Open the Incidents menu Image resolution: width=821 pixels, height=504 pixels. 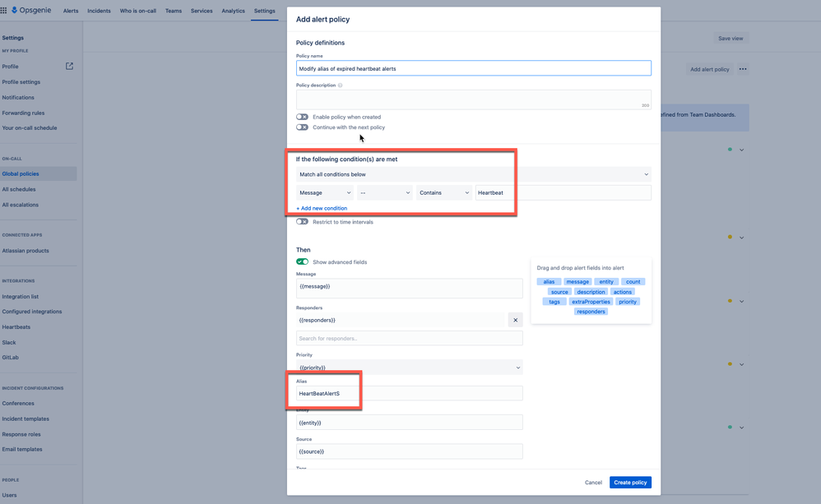(99, 11)
